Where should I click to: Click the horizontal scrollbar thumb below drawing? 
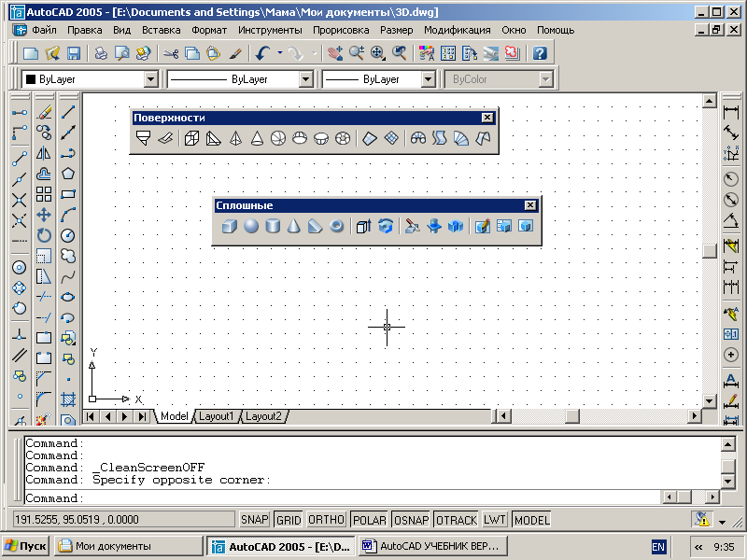click(571, 416)
